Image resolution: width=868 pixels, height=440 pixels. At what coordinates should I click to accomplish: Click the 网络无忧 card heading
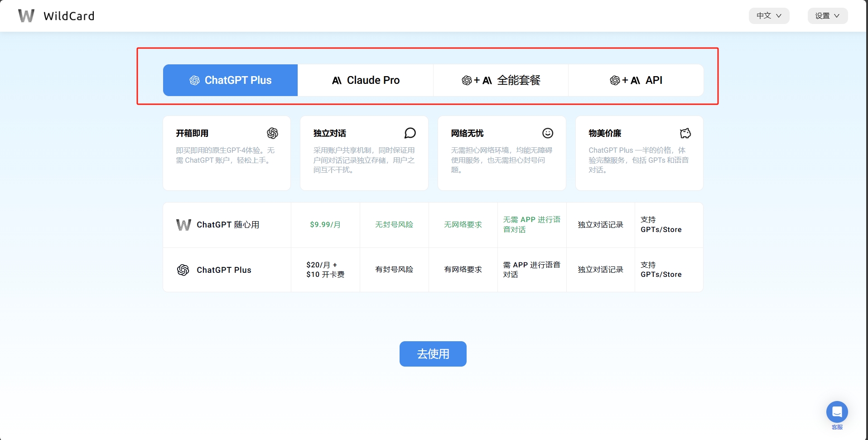[467, 133]
